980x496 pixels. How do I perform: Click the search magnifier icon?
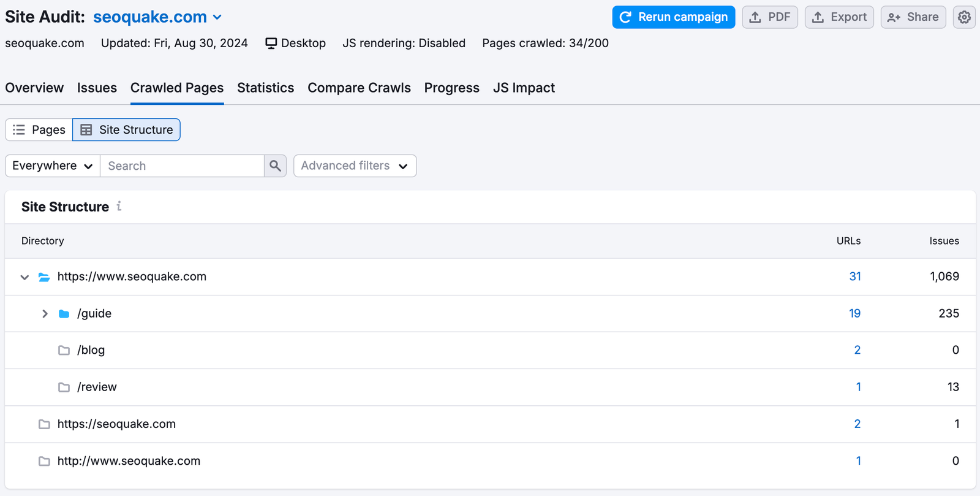click(x=275, y=166)
